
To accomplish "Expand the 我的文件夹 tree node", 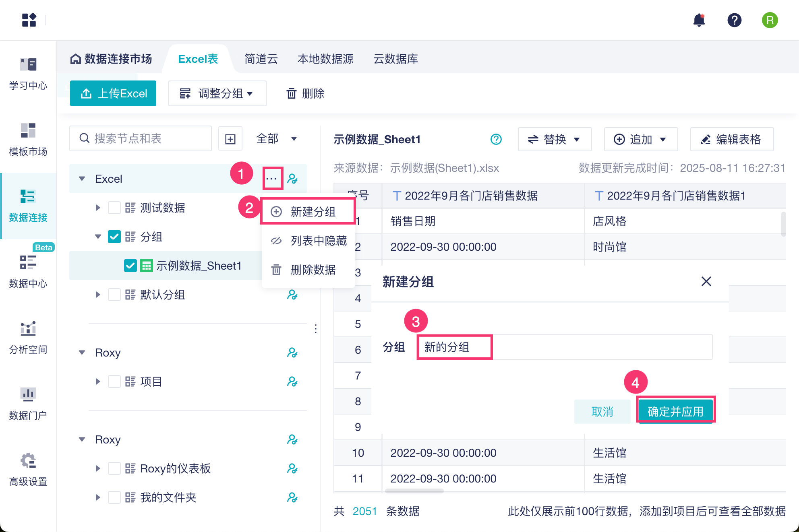I will [x=98, y=498].
